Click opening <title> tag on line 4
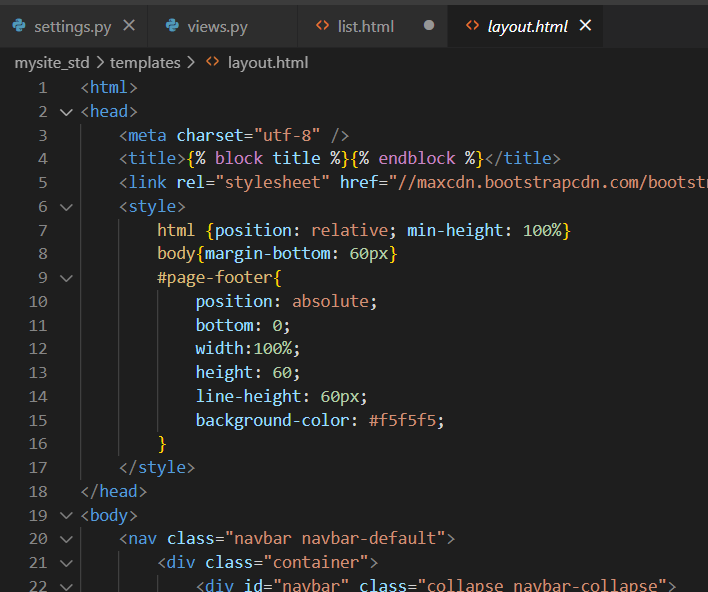 click(152, 159)
